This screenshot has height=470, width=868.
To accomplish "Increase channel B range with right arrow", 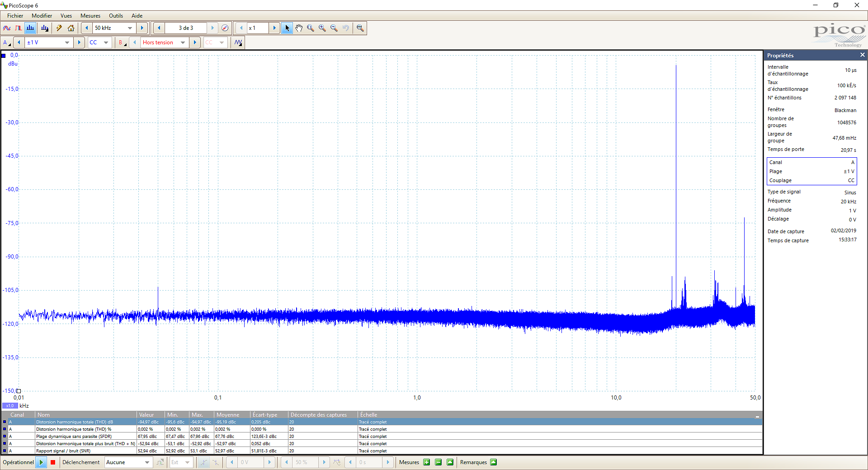I will (x=195, y=42).
